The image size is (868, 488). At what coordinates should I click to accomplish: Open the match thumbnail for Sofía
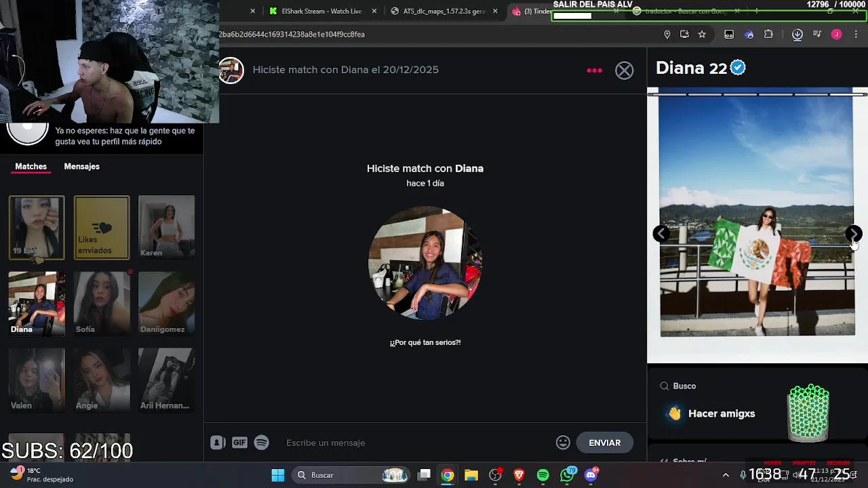tap(102, 304)
